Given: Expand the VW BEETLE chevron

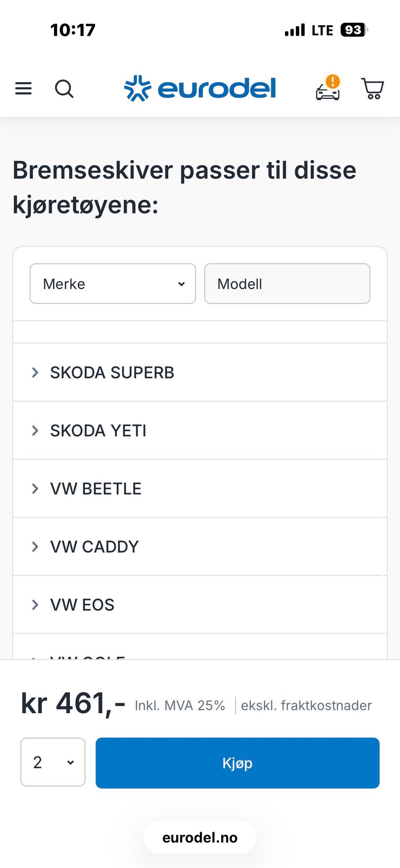Looking at the screenshot, I should pos(35,488).
